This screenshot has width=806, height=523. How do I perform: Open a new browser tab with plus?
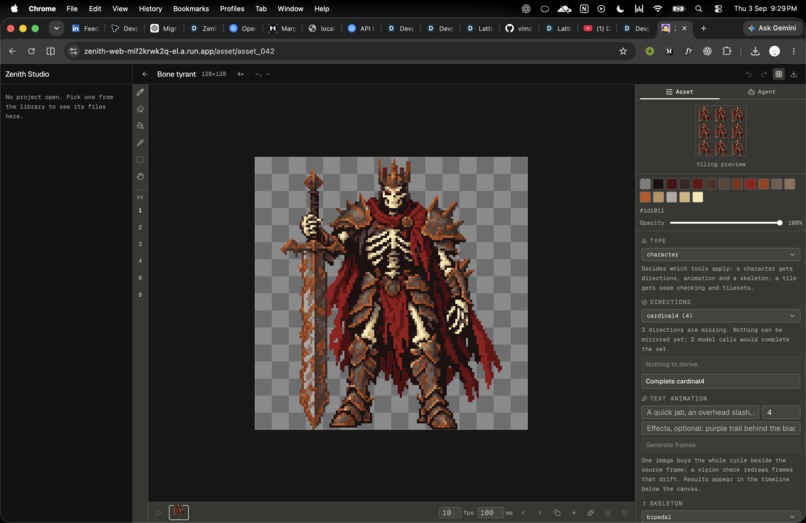click(x=703, y=28)
